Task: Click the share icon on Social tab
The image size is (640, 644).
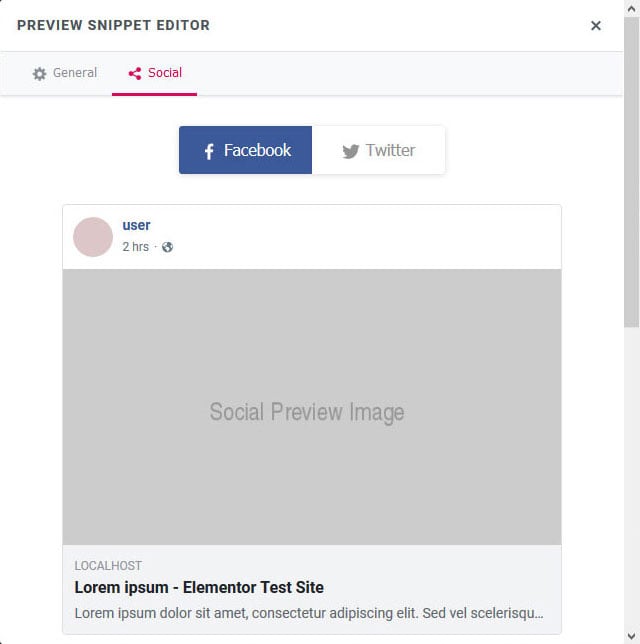Action: [x=135, y=73]
